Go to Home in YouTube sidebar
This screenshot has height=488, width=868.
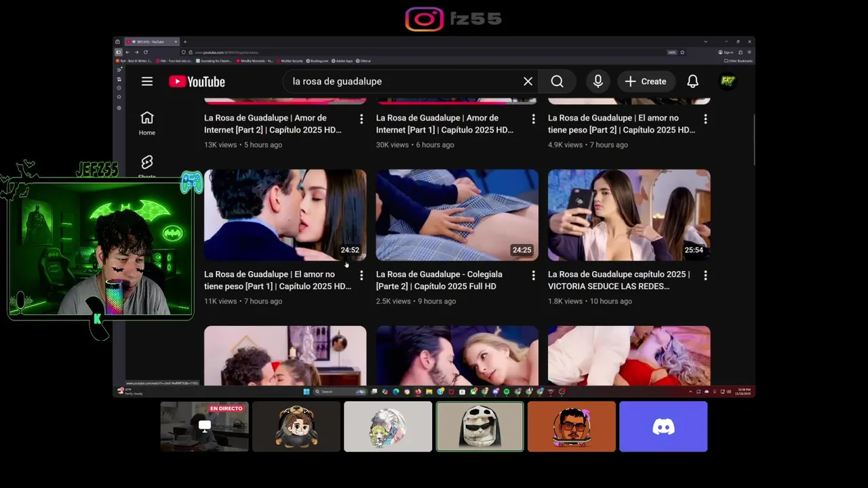point(147,123)
